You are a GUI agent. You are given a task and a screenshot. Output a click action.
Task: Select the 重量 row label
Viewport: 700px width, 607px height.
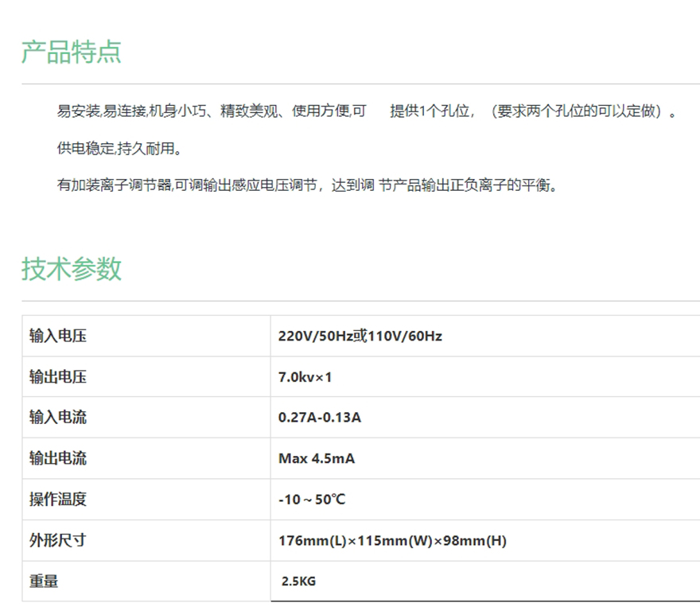click(x=44, y=582)
